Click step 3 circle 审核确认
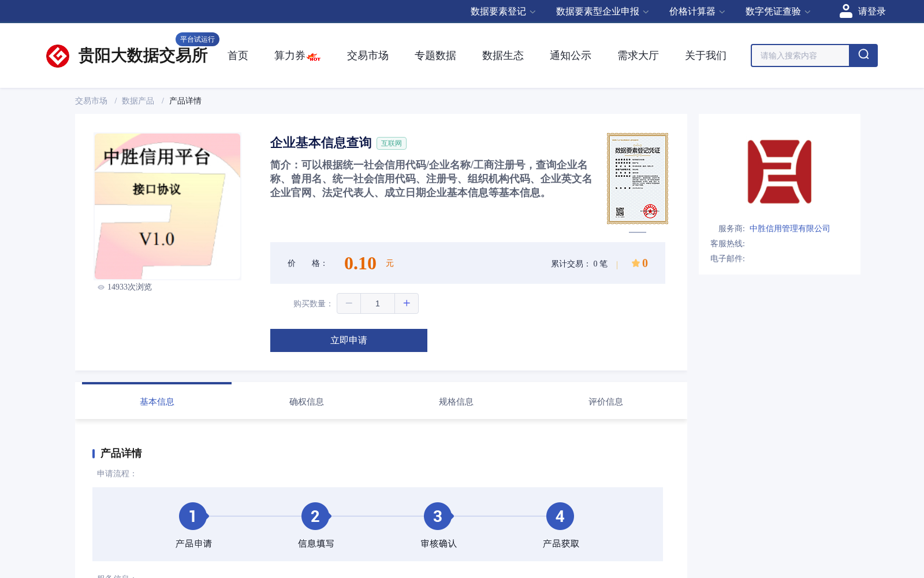 coord(438,516)
